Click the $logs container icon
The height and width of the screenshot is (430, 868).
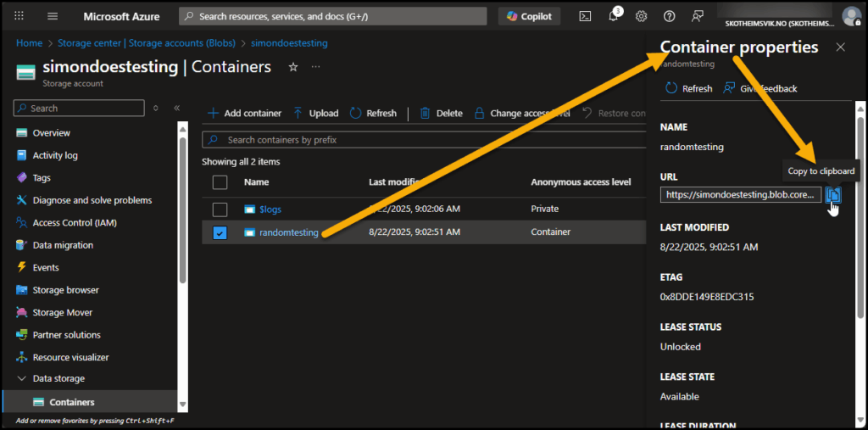click(x=249, y=209)
